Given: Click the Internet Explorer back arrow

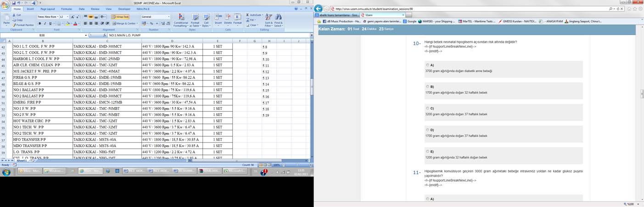Looking at the screenshot, I should [319, 8].
